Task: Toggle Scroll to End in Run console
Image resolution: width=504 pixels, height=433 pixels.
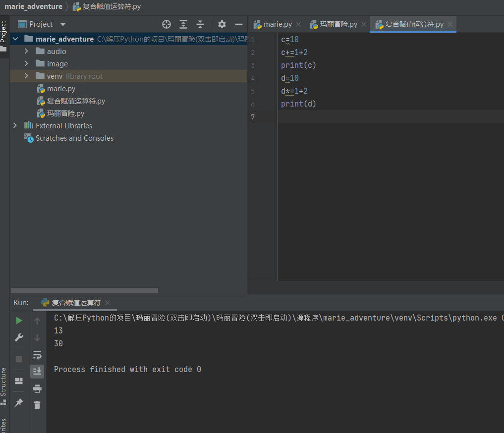Action: point(37,372)
